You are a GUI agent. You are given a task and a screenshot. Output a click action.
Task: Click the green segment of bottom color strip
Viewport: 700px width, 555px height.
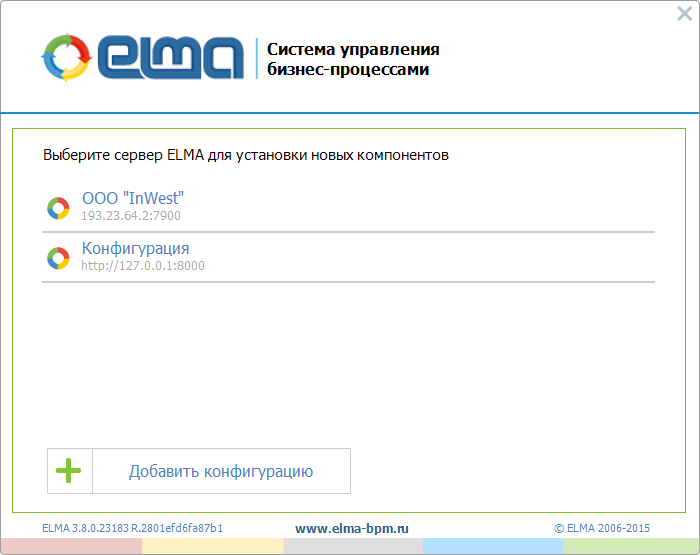coord(631,546)
